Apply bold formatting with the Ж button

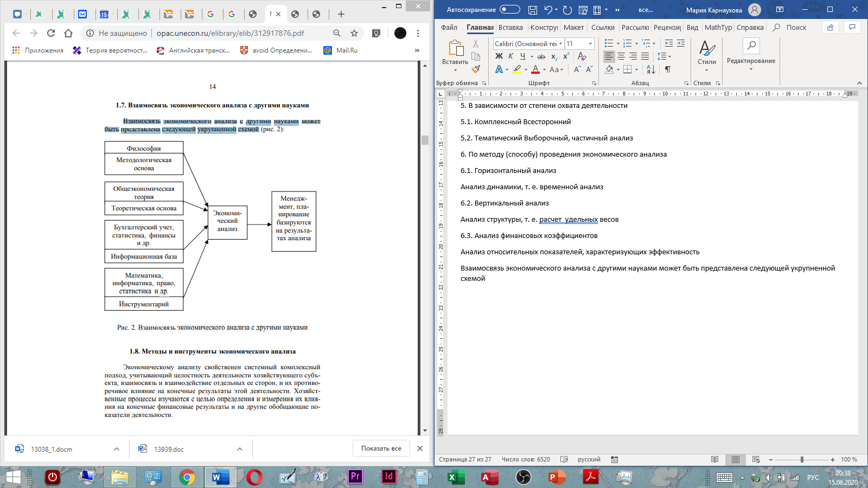pos(499,56)
